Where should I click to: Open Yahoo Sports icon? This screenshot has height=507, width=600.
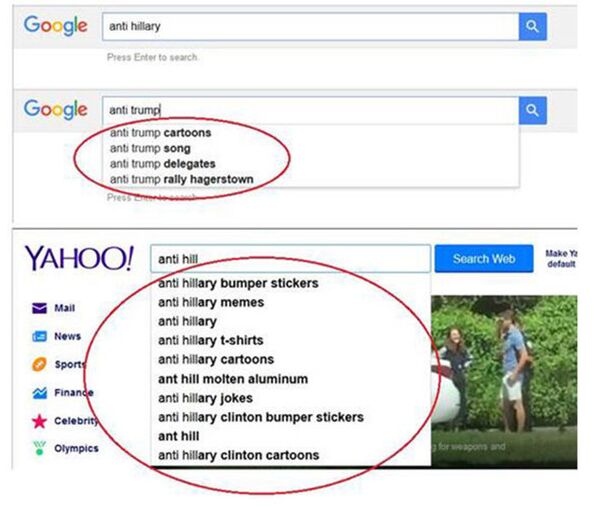tap(40, 364)
